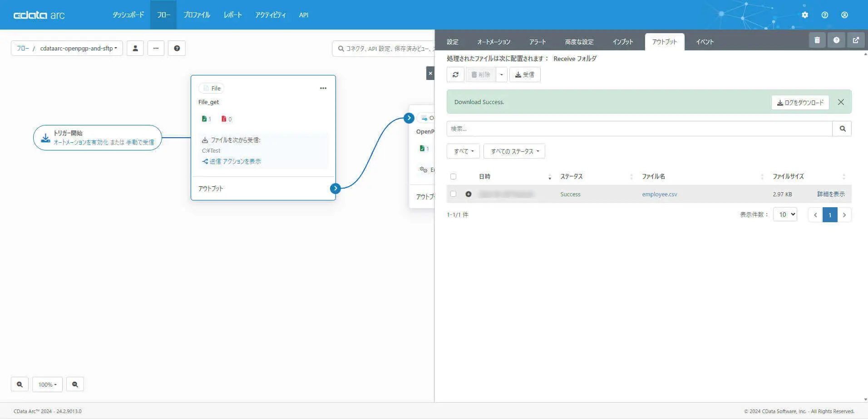
Task: Expand the employee.csv row details icon
Action: pyautogui.click(x=469, y=194)
